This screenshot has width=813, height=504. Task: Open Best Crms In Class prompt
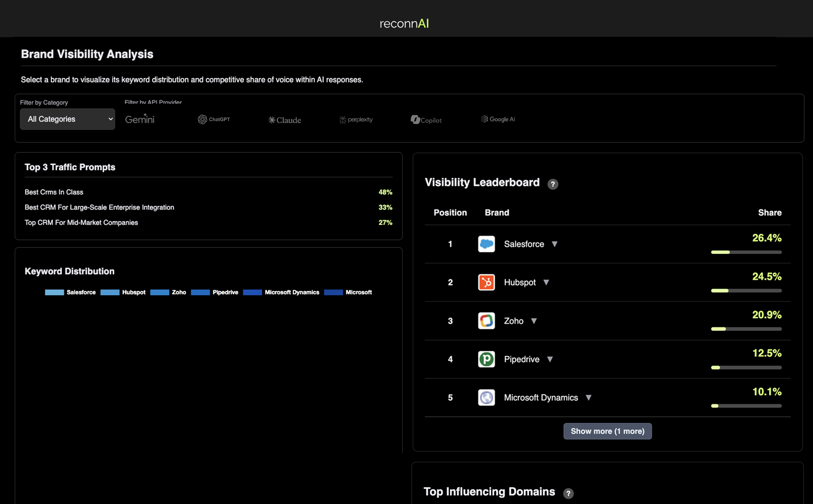point(54,192)
